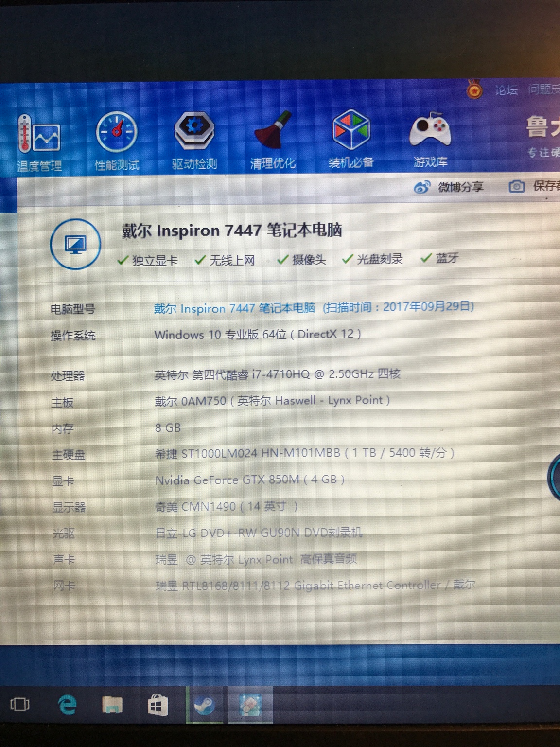
Task: Click the 操作系统 row label
Action: click(x=73, y=336)
